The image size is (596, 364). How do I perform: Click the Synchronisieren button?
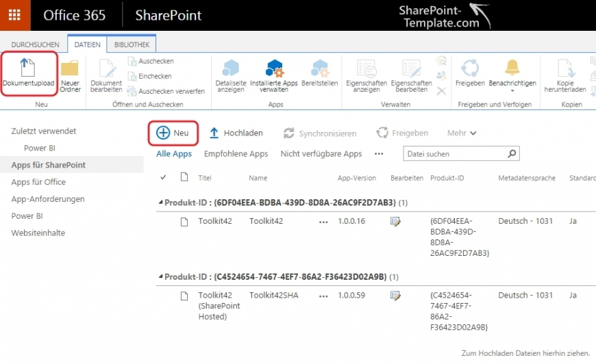click(x=320, y=133)
